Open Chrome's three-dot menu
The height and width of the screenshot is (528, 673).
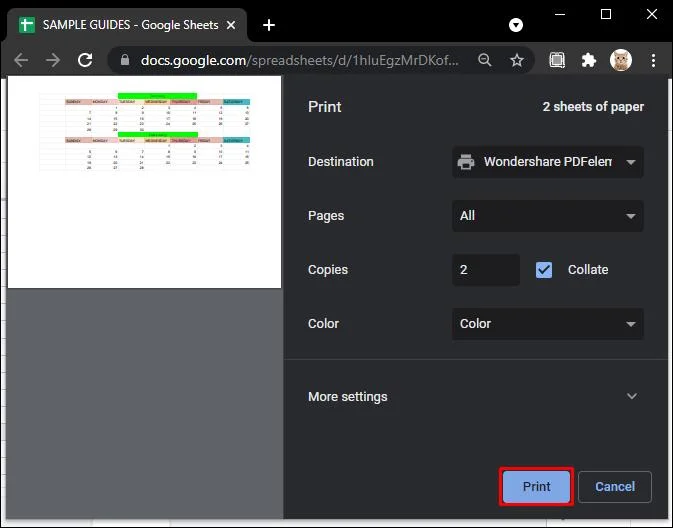(x=653, y=60)
